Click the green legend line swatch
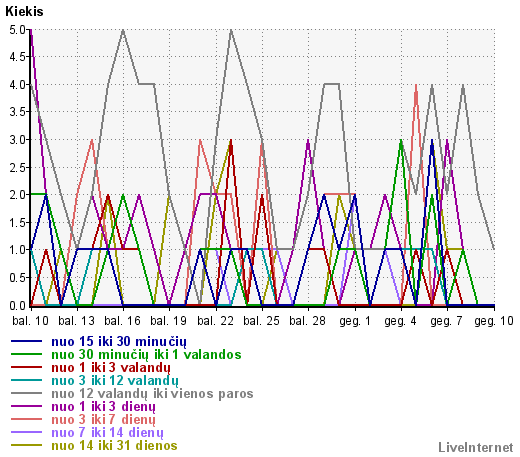520x457 pixels. pyautogui.click(x=26, y=354)
